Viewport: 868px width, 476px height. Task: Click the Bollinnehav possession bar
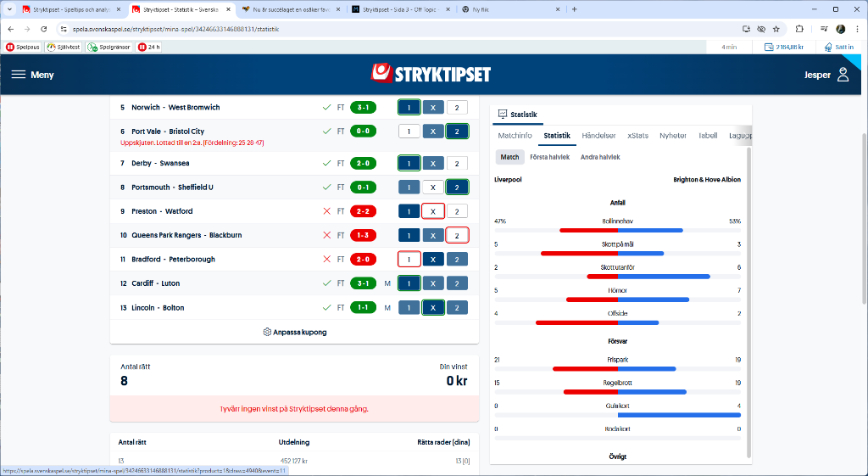(620, 230)
